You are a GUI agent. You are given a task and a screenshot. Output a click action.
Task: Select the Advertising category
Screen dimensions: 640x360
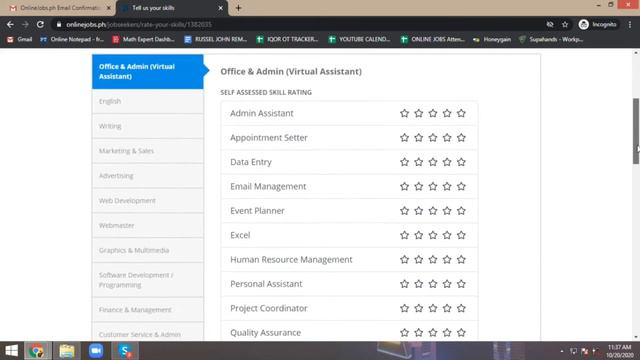tap(148, 176)
